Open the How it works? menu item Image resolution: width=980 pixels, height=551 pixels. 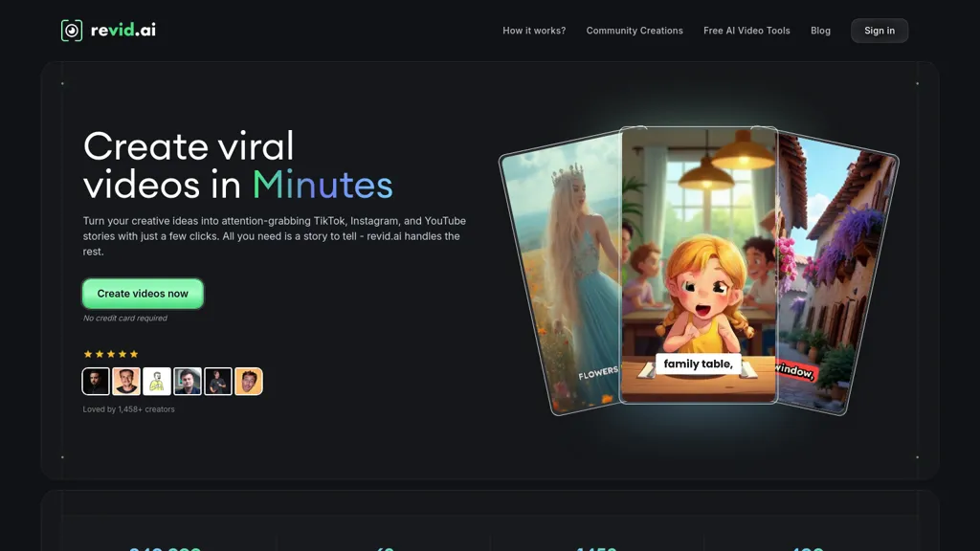click(534, 31)
